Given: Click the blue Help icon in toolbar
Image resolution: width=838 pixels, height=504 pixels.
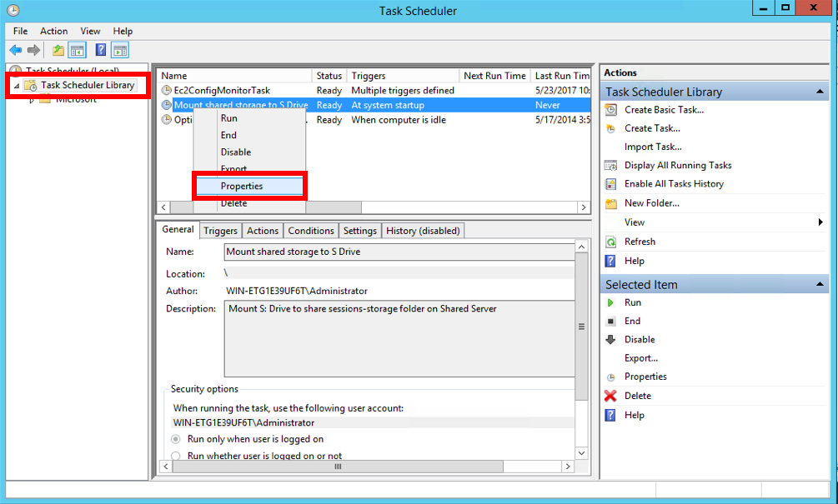Looking at the screenshot, I should coord(101,50).
